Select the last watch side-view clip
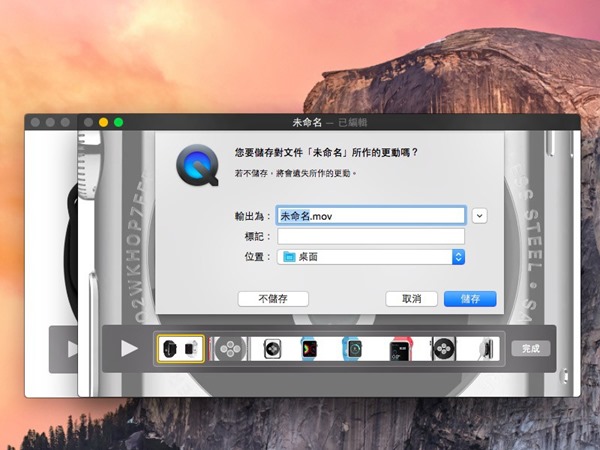This screenshot has width=600, height=450. (x=485, y=348)
